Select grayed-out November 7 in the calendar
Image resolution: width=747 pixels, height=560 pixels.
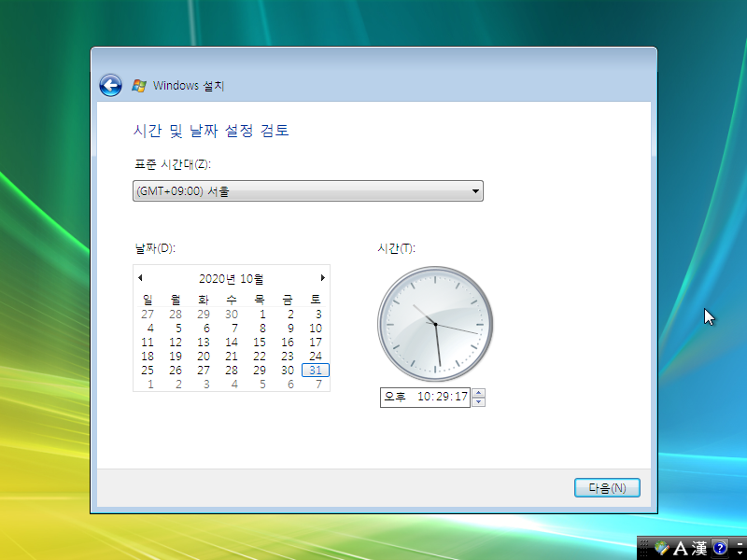[318, 385]
